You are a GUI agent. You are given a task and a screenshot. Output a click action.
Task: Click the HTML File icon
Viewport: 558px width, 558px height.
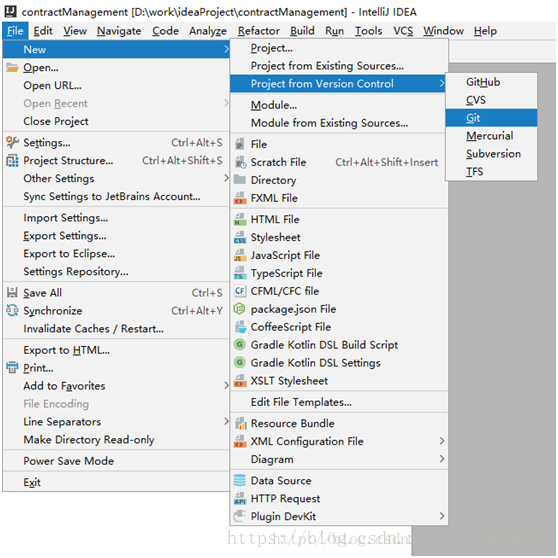click(x=240, y=219)
